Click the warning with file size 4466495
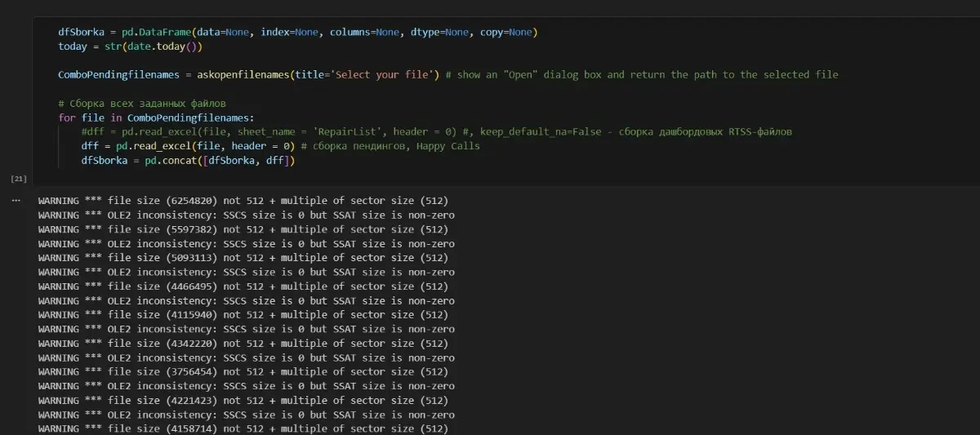Image resolution: width=980 pixels, height=435 pixels. pos(243,286)
